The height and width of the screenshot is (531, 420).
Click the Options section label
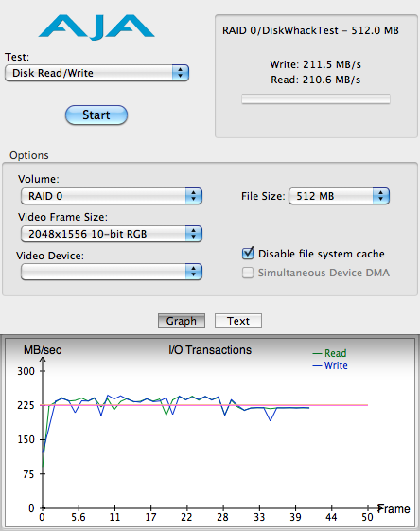(29, 155)
